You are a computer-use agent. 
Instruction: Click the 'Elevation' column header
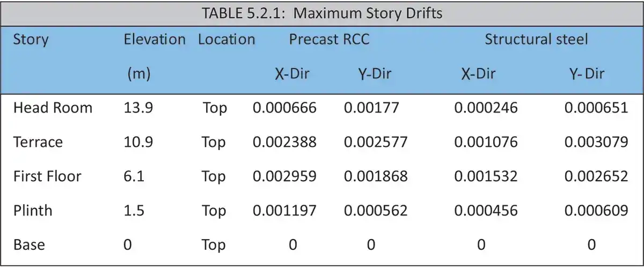point(155,40)
